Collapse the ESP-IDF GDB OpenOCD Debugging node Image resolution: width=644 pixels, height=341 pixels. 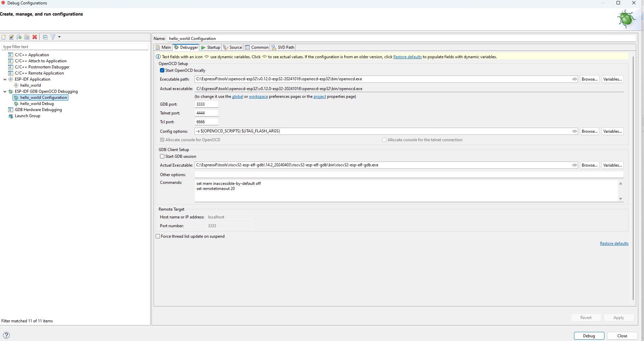click(5, 91)
